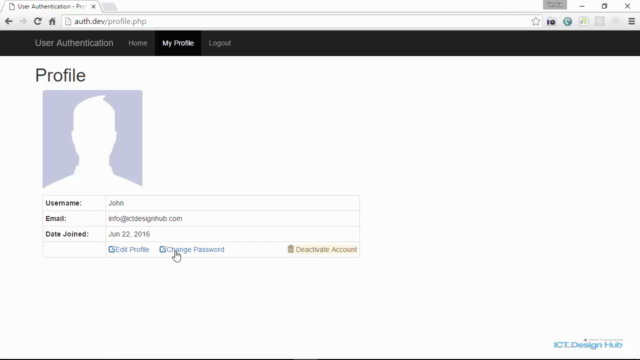Viewport: 640px width, 360px height.
Task: Click the date Jun 22, 2016
Action: 129,234
